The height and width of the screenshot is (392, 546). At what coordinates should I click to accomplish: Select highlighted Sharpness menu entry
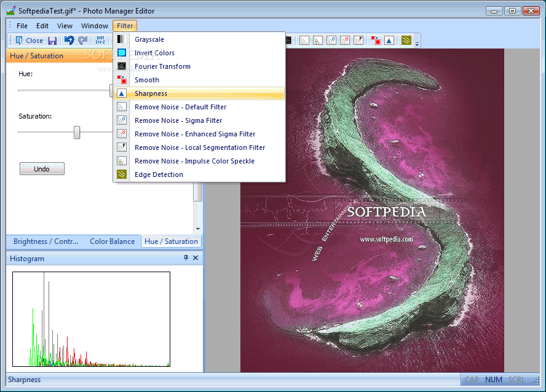point(199,93)
